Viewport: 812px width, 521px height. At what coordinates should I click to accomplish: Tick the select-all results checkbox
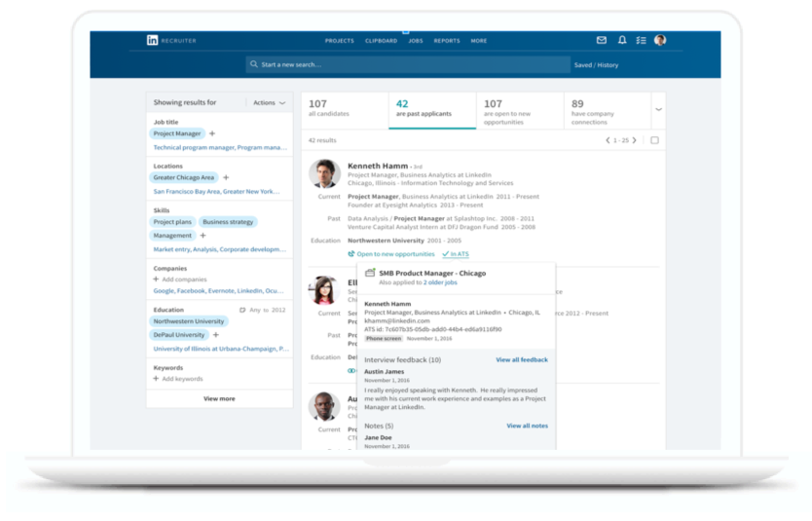coord(654,140)
